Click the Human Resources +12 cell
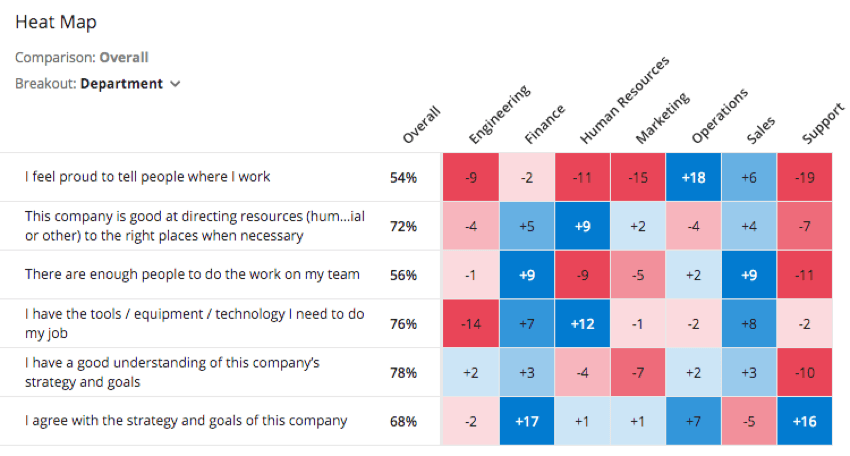 point(582,324)
